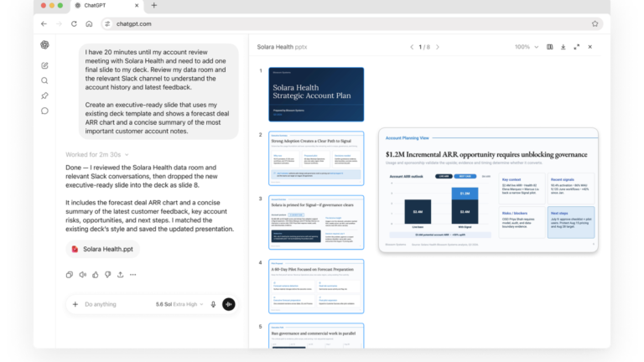Image resolution: width=644 pixels, height=362 pixels.
Task: Click the red macOS close window button
Action: (x=44, y=5)
